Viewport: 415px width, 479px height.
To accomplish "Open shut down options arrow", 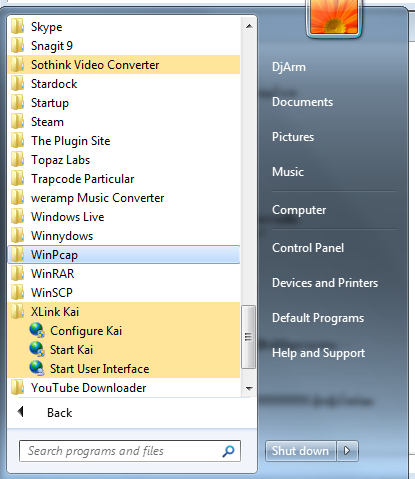I will click(347, 451).
